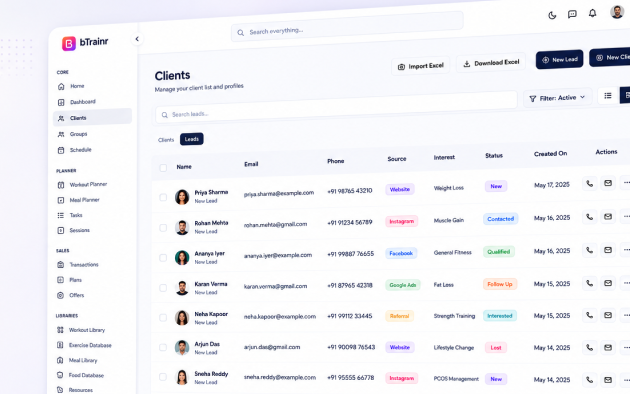Image resolution: width=630 pixels, height=394 pixels.
Task: Click the Meal Library icon
Action: (x=60, y=360)
